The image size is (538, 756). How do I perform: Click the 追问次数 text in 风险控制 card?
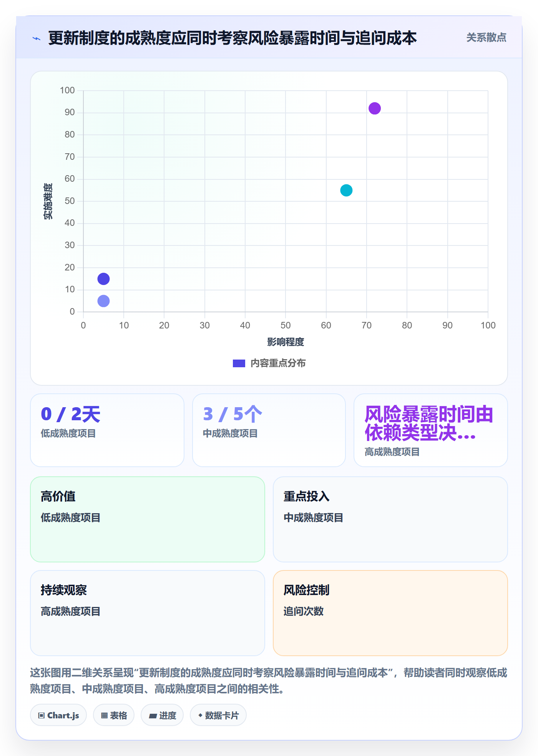[x=304, y=611]
